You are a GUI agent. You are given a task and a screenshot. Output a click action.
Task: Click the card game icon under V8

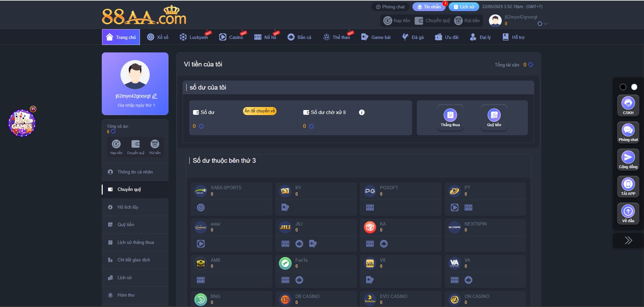(x=370, y=280)
